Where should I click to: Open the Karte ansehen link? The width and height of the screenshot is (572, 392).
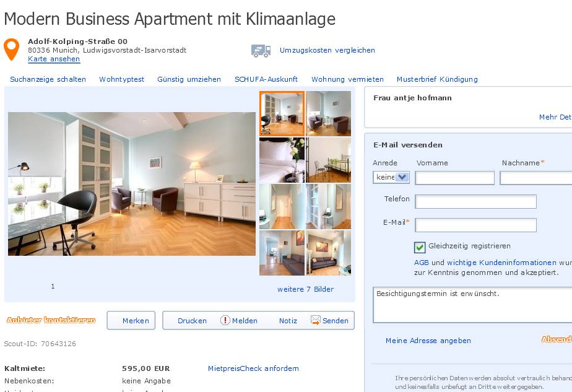[x=54, y=59]
